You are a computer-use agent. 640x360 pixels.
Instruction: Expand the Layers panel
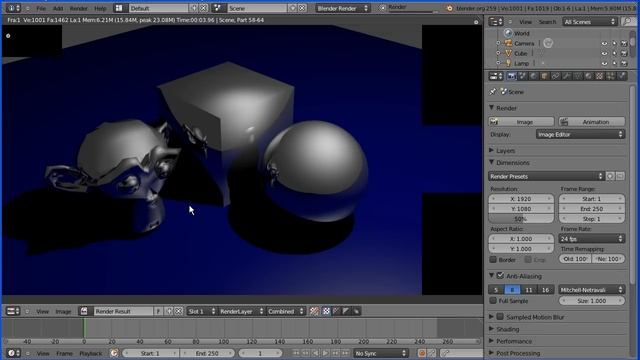(x=505, y=151)
